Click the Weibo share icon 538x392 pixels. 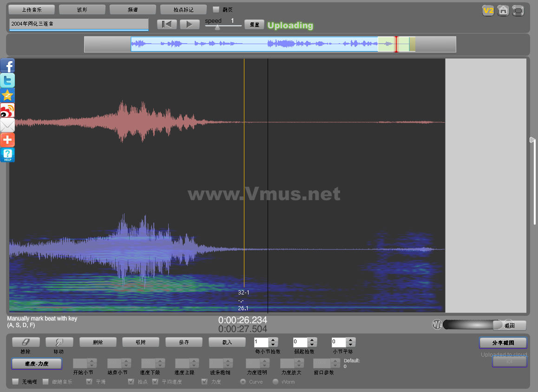pos(7,111)
